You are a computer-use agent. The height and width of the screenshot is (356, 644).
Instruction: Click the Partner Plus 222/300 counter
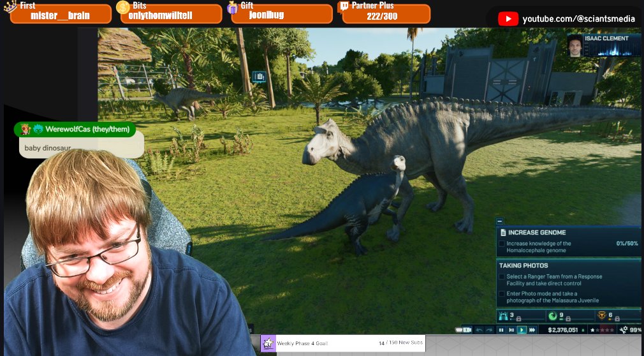[386, 15]
